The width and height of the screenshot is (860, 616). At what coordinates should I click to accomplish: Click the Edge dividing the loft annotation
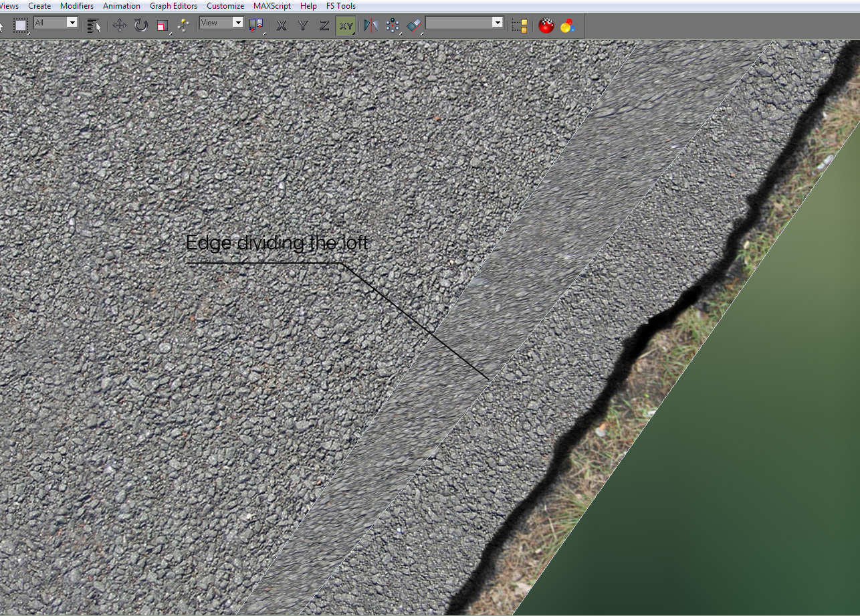[277, 243]
